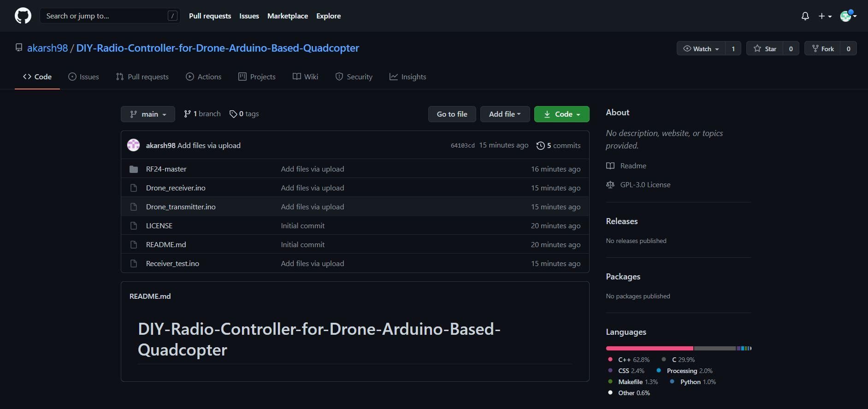The height and width of the screenshot is (409, 868).
Task: Go to the Actions tab
Action: click(x=204, y=77)
